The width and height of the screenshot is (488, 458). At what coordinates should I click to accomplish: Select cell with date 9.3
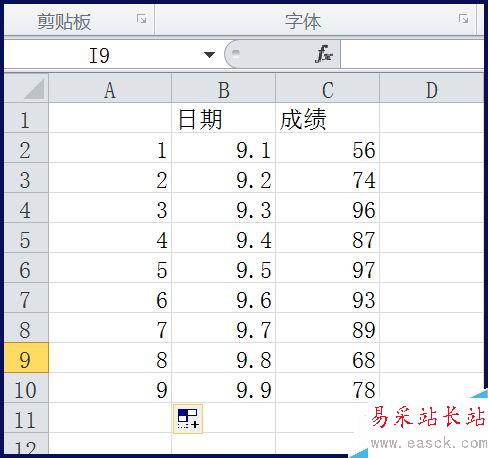click(224, 208)
